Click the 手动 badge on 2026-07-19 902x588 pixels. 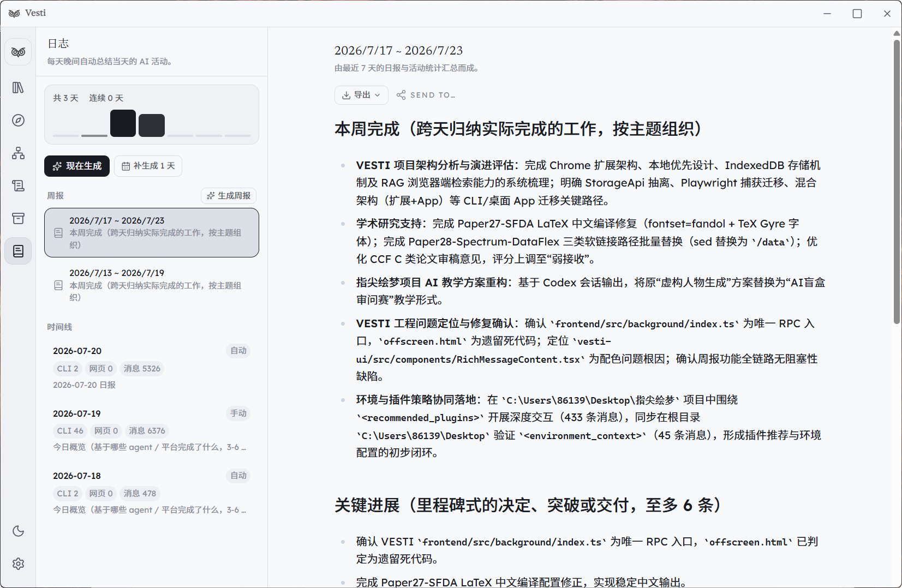pos(238,413)
